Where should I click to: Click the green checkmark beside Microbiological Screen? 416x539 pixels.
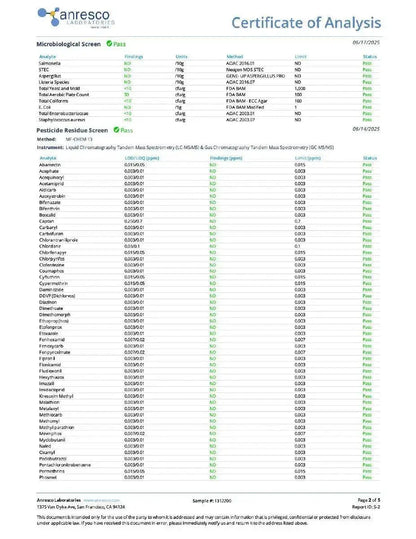tap(109, 44)
